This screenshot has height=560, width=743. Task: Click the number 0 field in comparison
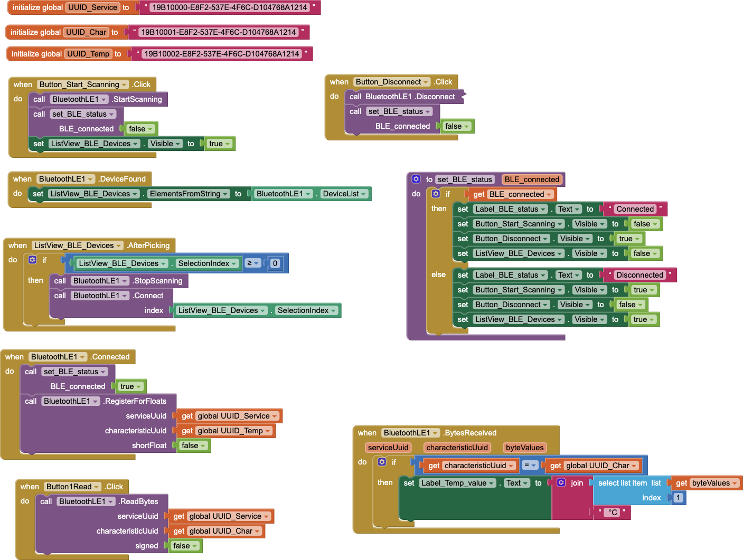(x=275, y=263)
